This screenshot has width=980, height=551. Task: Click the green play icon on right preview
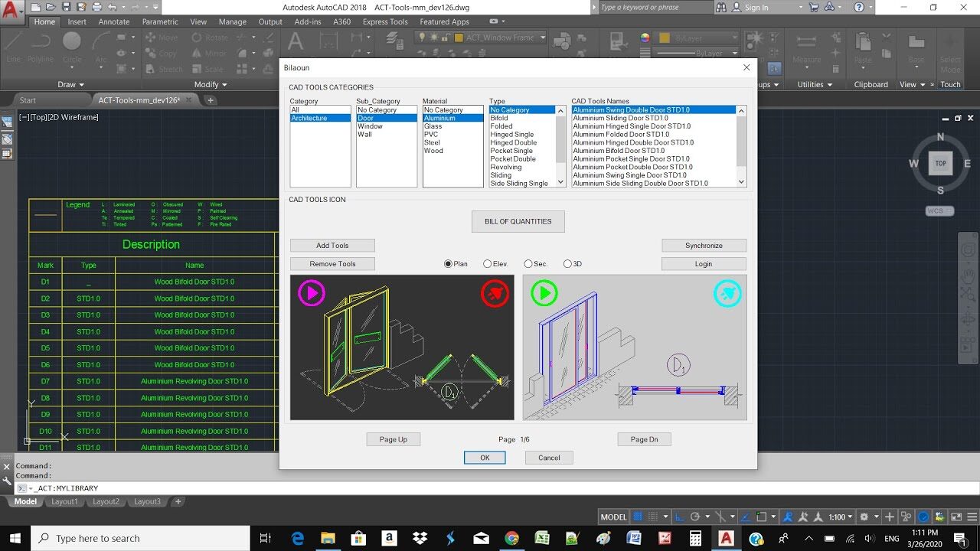point(544,293)
